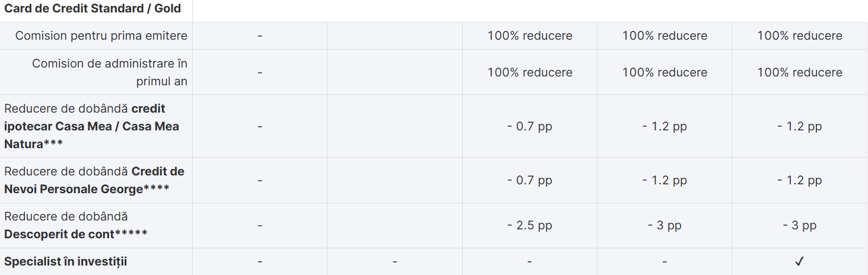Click 'Credit de Nevoi Personale George' label
The height and width of the screenshot is (275, 868).
[x=95, y=180]
